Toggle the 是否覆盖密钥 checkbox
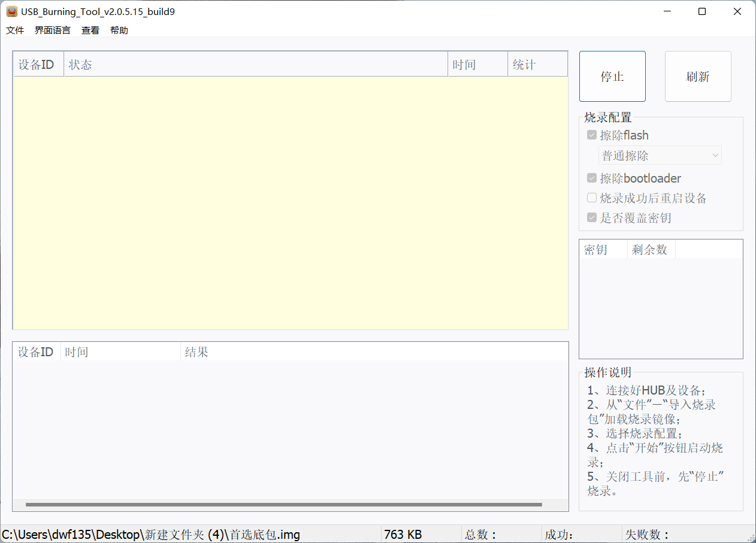Viewport: 756px width, 543px height. pos(592,218)
